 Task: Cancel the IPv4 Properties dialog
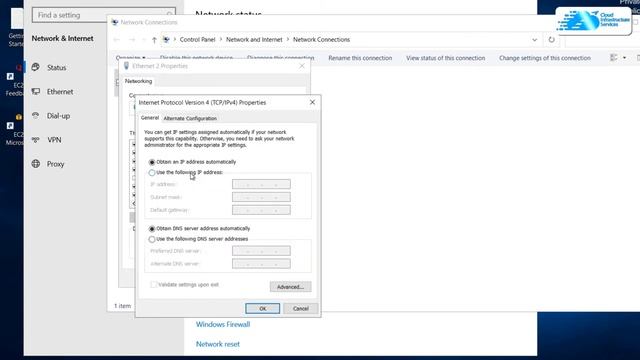300,309
